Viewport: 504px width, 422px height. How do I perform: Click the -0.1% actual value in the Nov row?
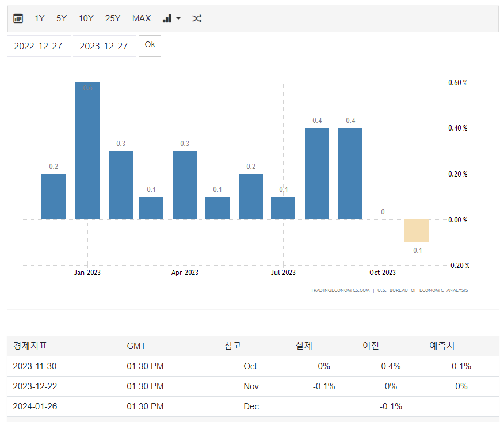click(x=324, y=386)
